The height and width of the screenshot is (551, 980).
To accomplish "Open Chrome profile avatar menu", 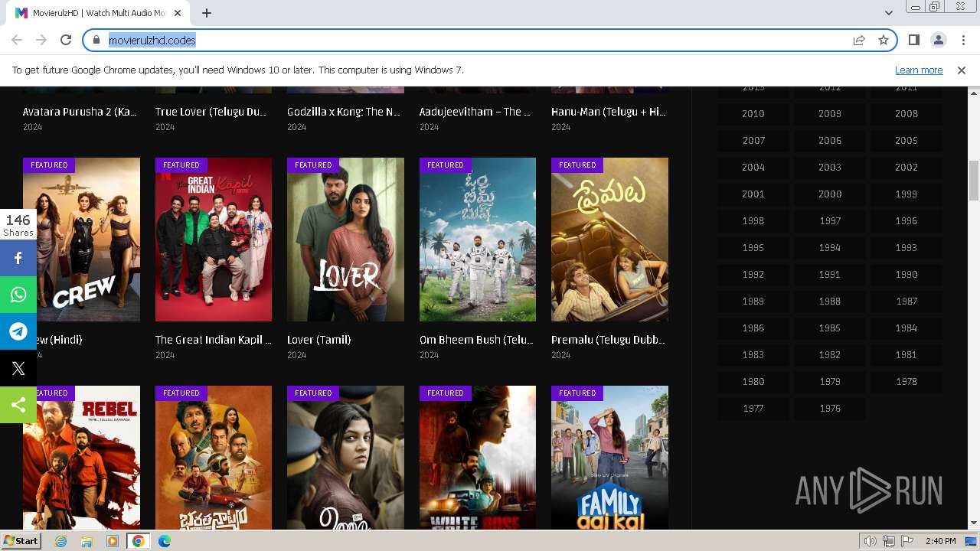I will (x=938, y=40).
